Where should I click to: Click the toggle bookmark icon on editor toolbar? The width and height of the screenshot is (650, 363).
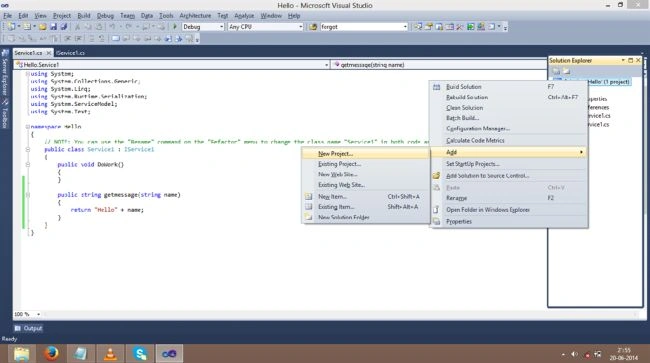point(116,39)
